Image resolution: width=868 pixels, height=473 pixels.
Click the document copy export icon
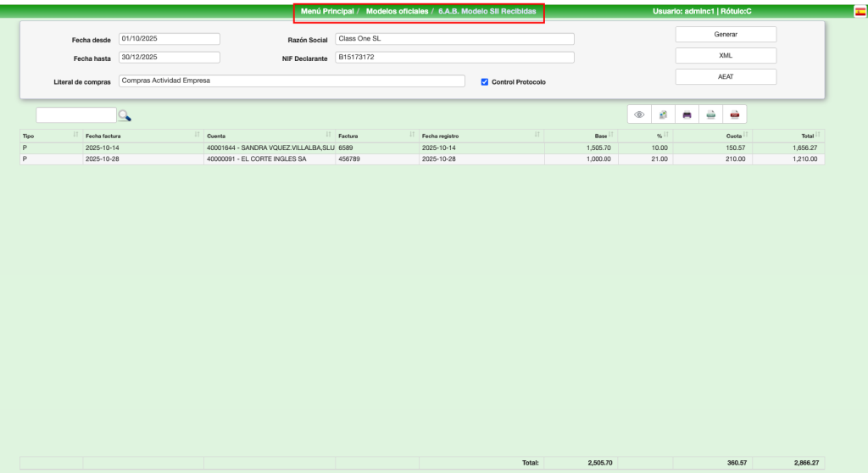(x=664, y=114)
